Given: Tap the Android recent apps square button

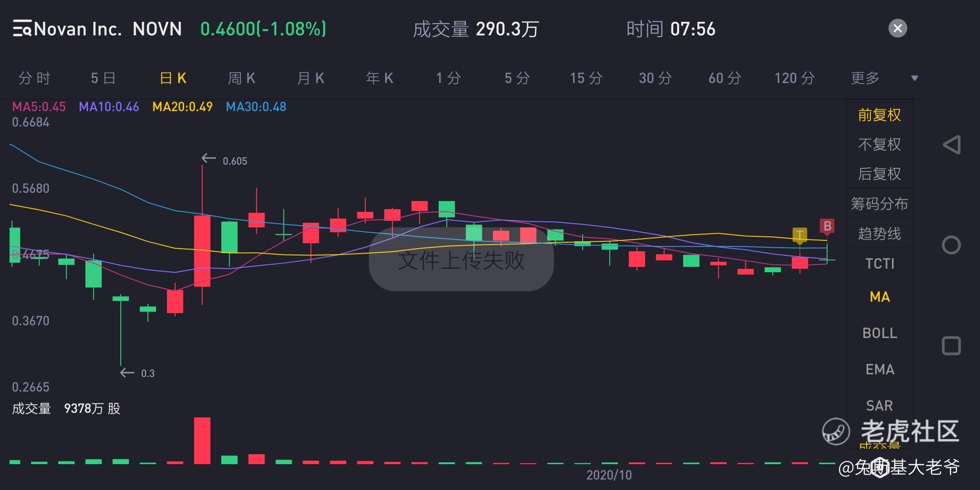Looking at the screenshot, I should click(951, 346).
